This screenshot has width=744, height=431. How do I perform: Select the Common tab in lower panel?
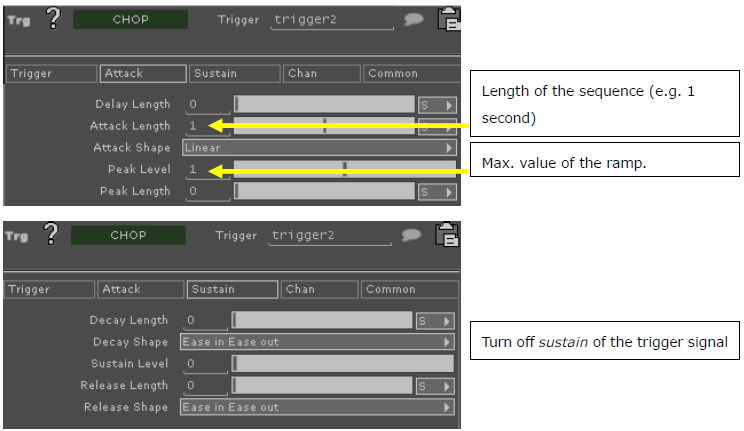pyautogui.click(x=410, y=290)
